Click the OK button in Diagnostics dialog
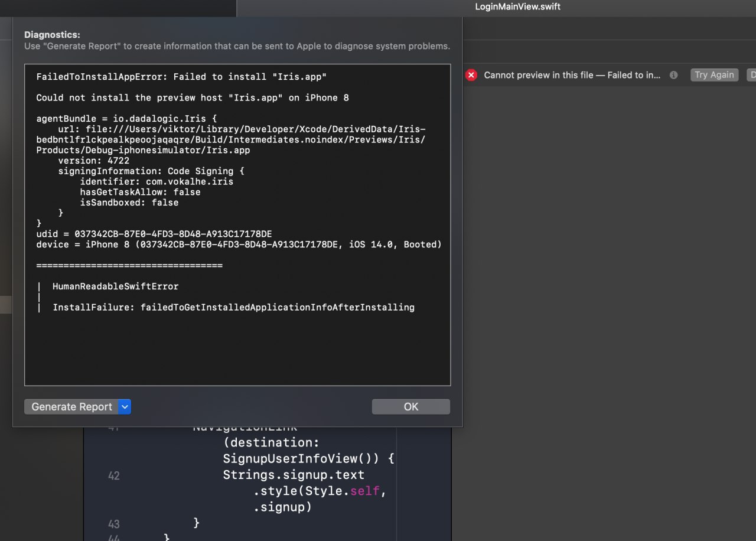The image size is (756, 541). 410,406
